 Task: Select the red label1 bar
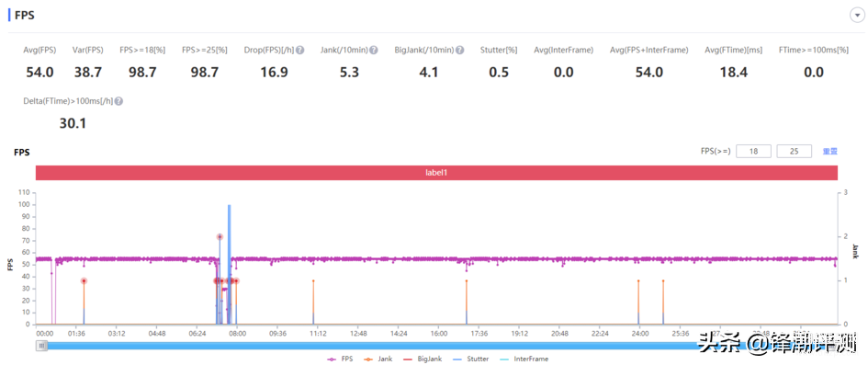click(x=436, y=173)
